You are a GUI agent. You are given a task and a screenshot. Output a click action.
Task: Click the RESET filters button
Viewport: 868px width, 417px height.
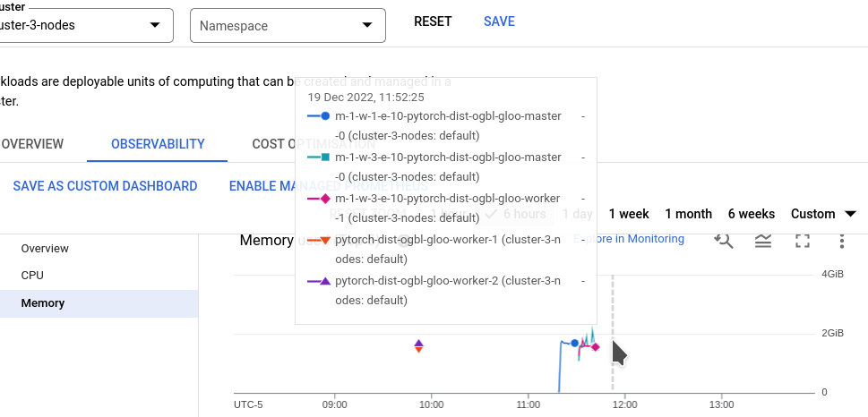pyautogui.click(x=433, y=21)
